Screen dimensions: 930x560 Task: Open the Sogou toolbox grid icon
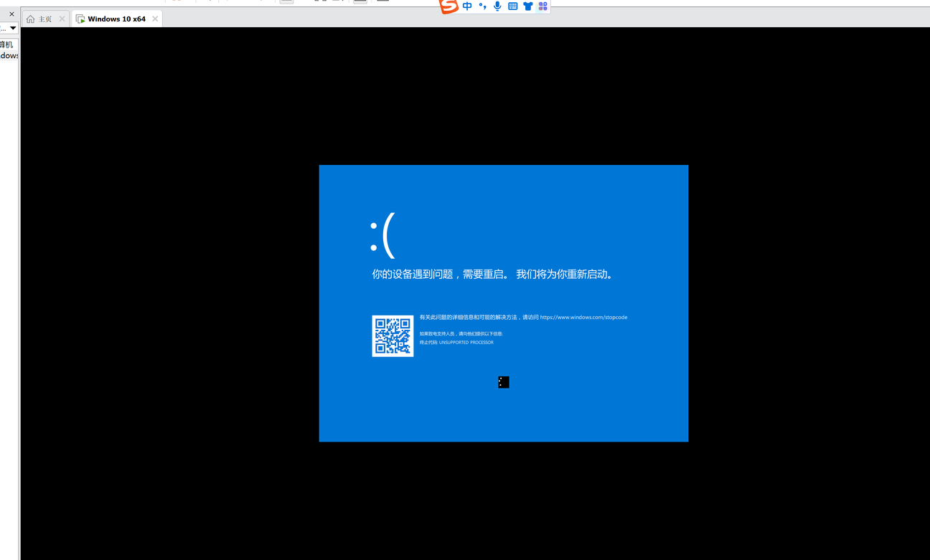coord(542,6)
